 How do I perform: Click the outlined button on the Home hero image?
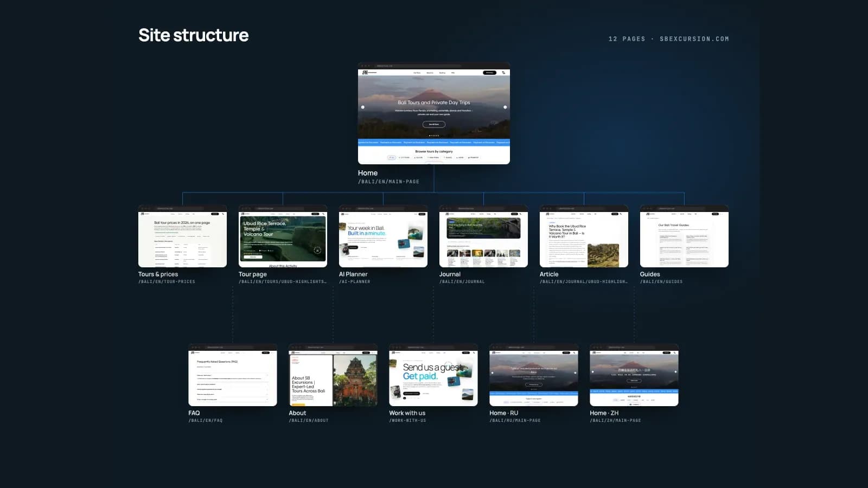pyautogui.click(x=434, y=124)
